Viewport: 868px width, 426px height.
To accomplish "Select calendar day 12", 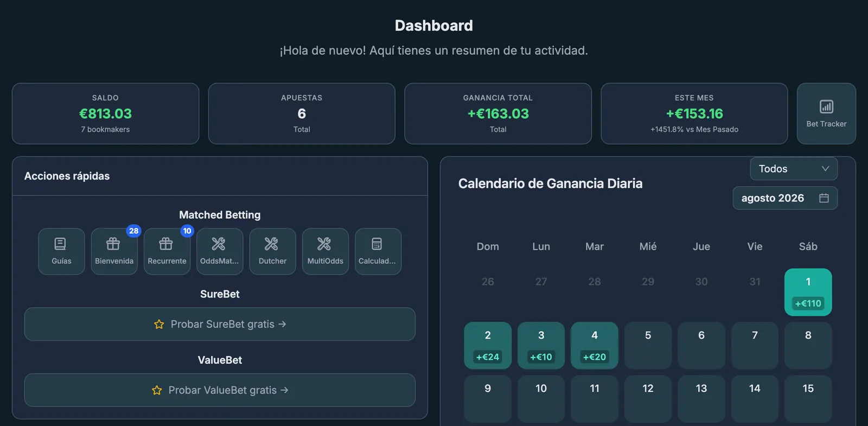I will pos(648,398).
